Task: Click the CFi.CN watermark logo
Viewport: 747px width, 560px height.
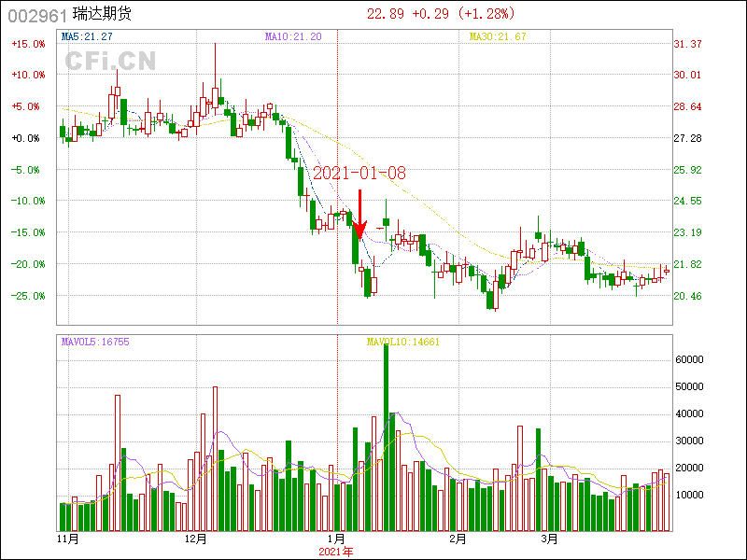Action: tap(110, 62)
